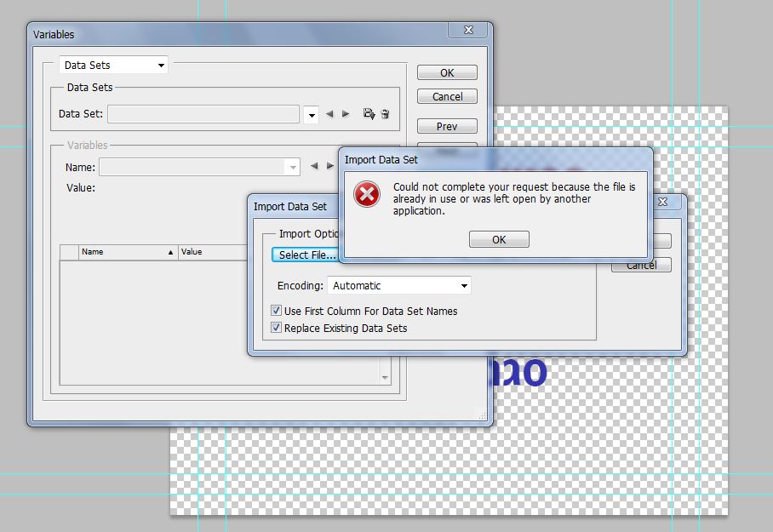This screenshot has width=773, height=532.
Task: Close the Import Data Set options dialog
Action: (663, 202)
